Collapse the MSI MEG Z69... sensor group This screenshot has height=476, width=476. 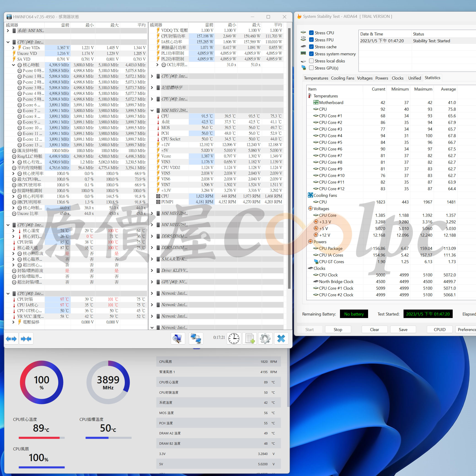tap(152, 110)
